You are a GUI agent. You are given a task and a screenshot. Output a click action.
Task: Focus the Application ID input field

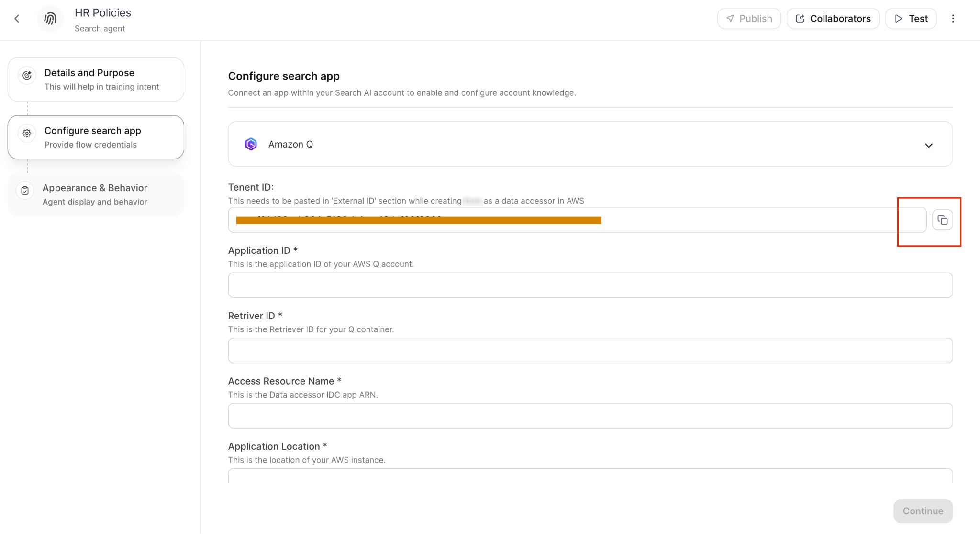coord(590,285)
